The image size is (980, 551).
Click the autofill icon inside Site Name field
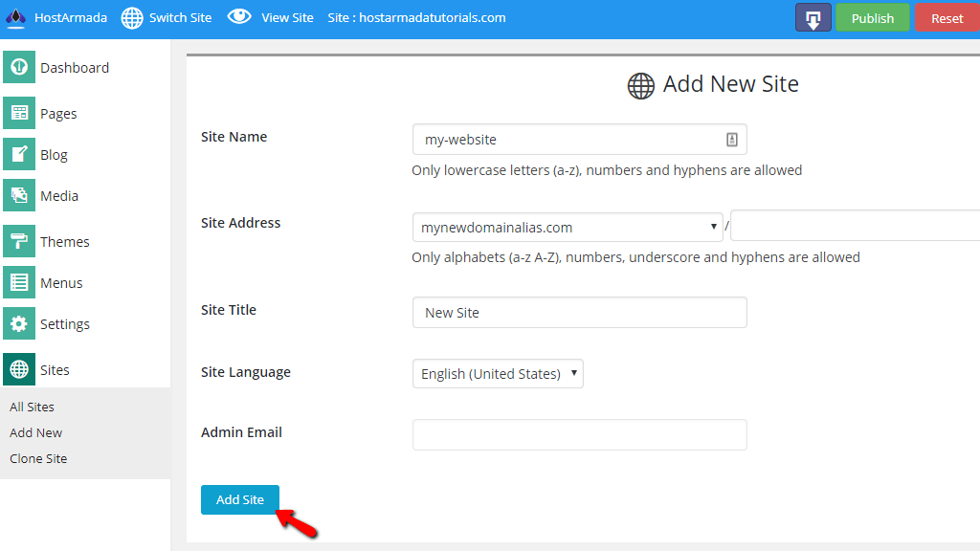click(732, 140)
